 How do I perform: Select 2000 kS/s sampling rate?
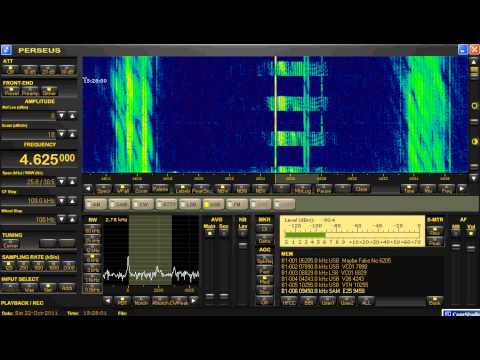pos(69,266)
